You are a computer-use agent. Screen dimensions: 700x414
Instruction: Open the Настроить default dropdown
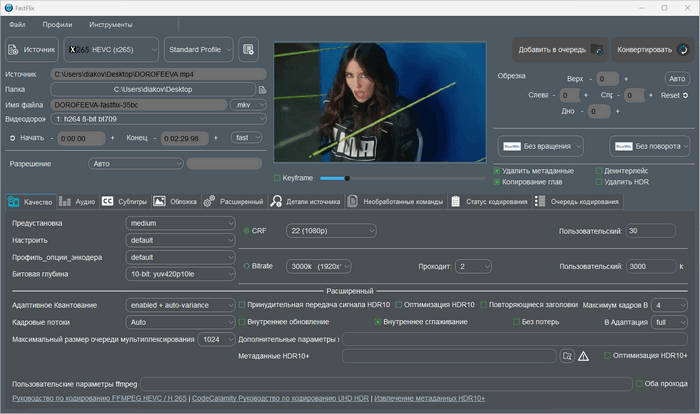(x=180, y=240)
